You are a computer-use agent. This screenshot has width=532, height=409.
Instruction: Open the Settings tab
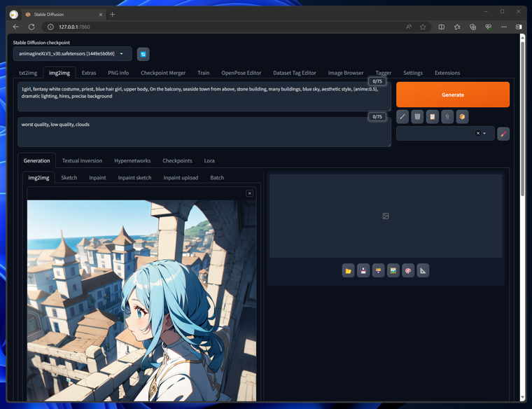(413, 73)
